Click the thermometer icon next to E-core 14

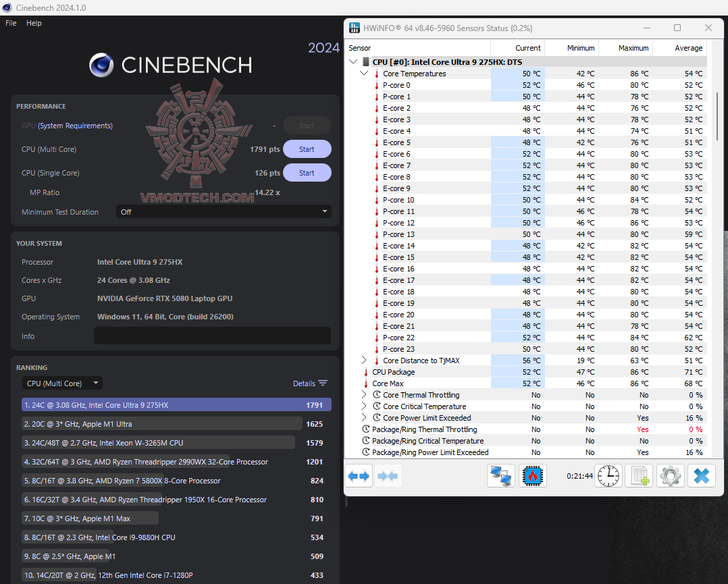click(377, 246)
